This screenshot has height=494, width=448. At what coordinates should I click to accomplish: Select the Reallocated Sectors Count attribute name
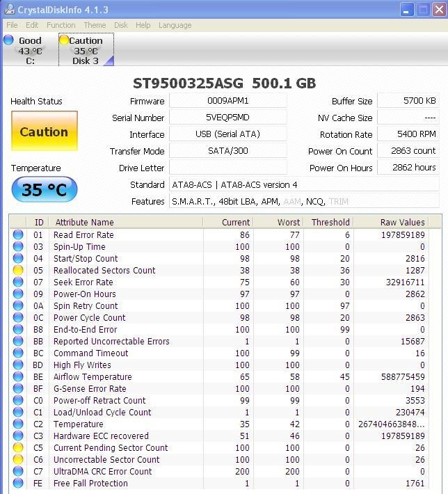click(x=104, y=271)
